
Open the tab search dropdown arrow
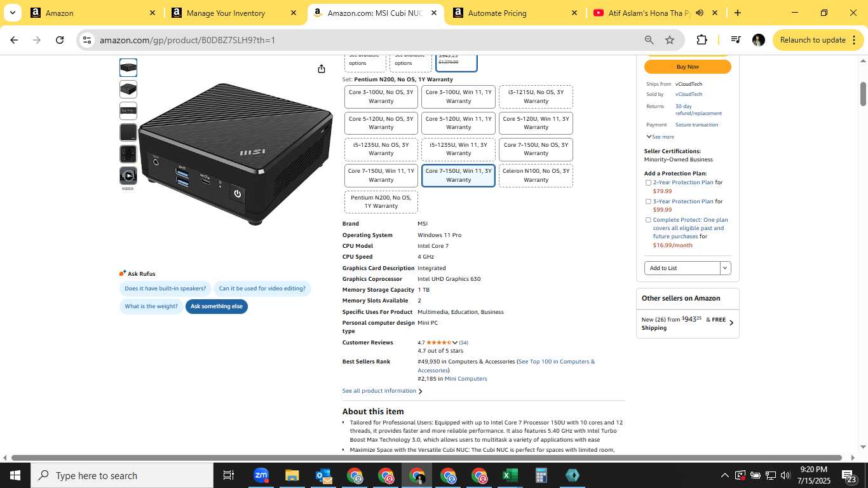point(12,13)
